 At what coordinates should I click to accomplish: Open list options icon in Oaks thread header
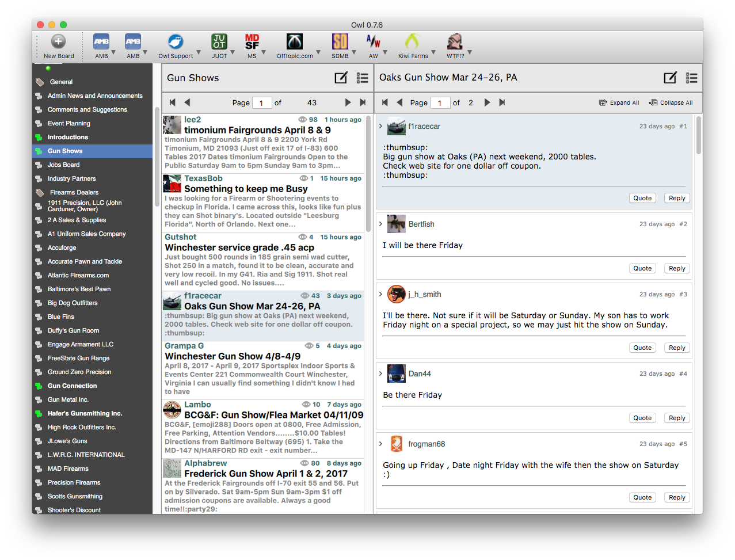coord(692,78)
